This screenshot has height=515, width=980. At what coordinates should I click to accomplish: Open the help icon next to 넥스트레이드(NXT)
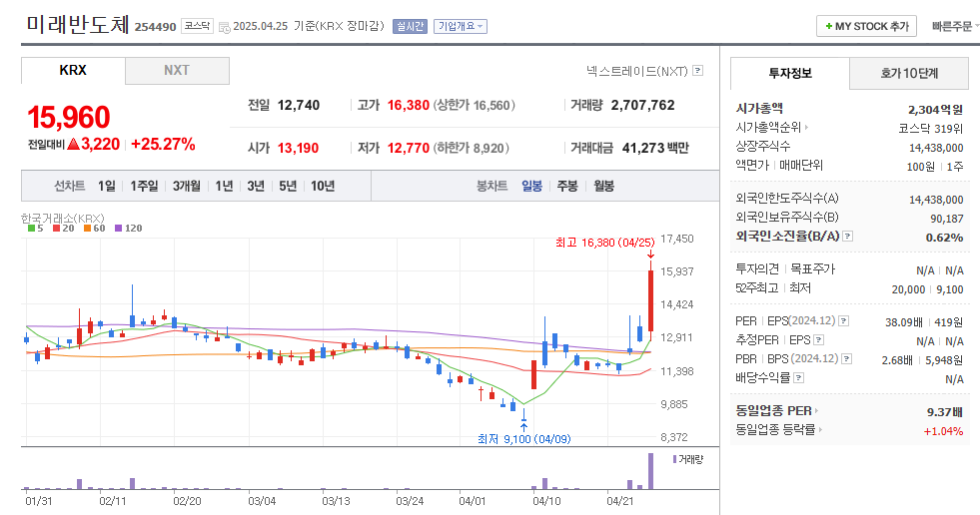698,71
